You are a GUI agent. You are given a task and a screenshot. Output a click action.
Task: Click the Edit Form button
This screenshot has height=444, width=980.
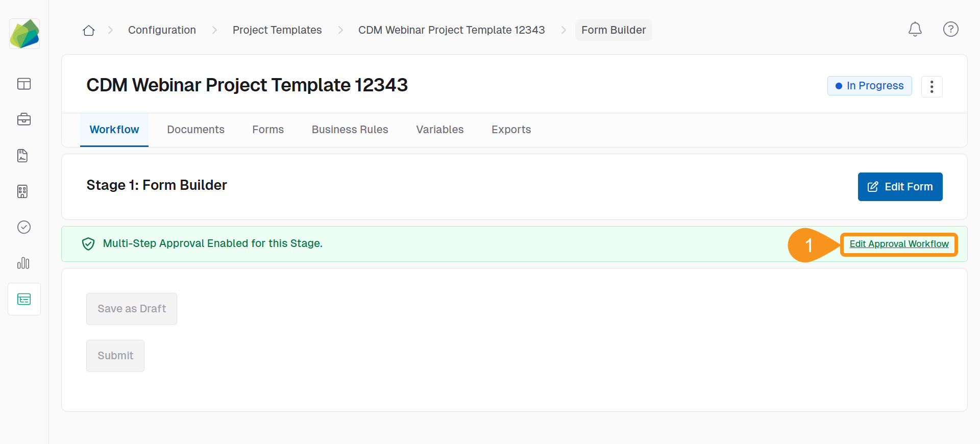[x=900, y=187]
